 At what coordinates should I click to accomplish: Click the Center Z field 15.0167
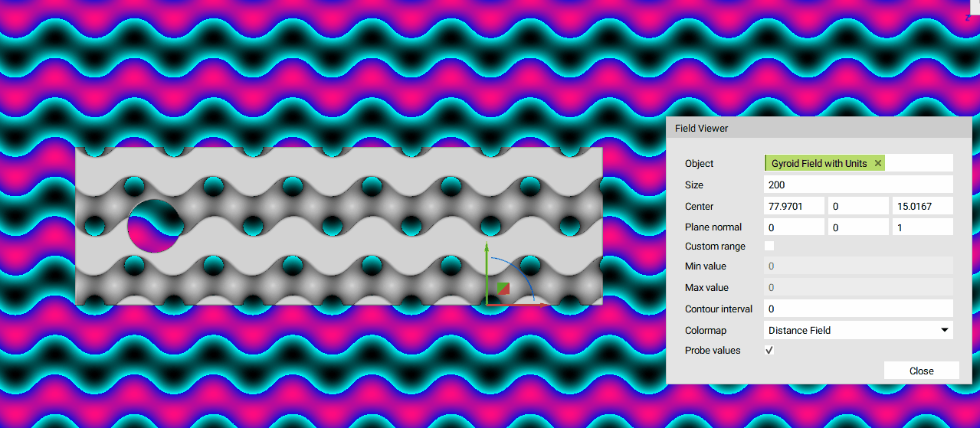coord(922,206)
